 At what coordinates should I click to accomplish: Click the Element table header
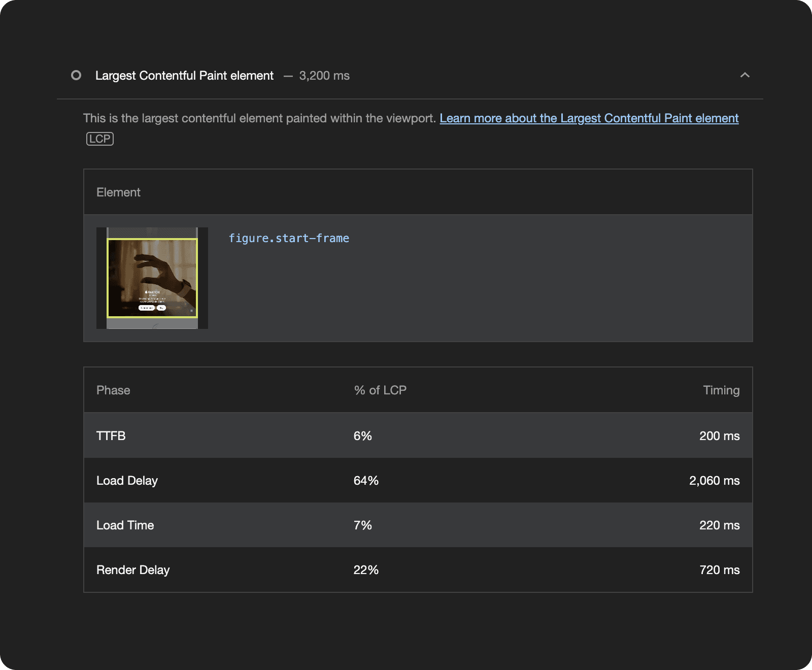click(118, 192)
